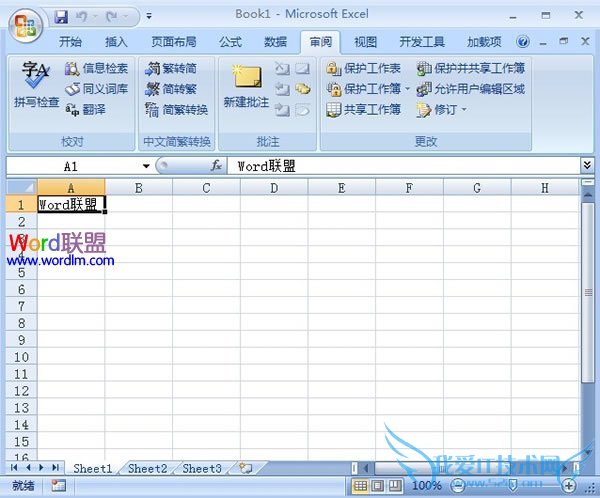Switch to Page Break Preview

tap(395, 486)
